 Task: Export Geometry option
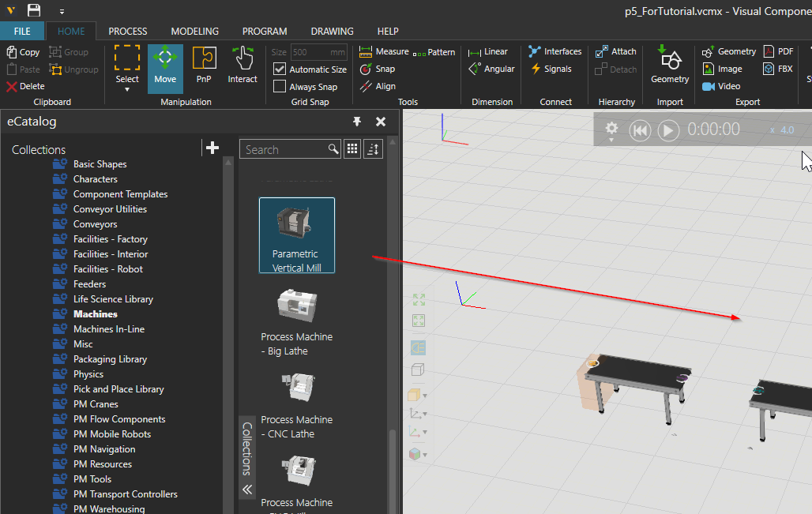[729, 52]
